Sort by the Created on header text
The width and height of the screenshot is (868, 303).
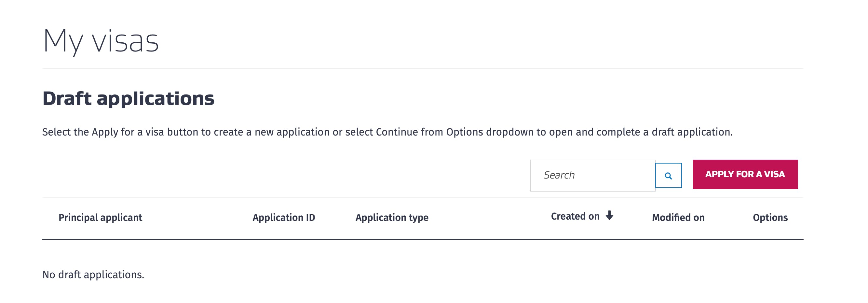pos(575,216)
